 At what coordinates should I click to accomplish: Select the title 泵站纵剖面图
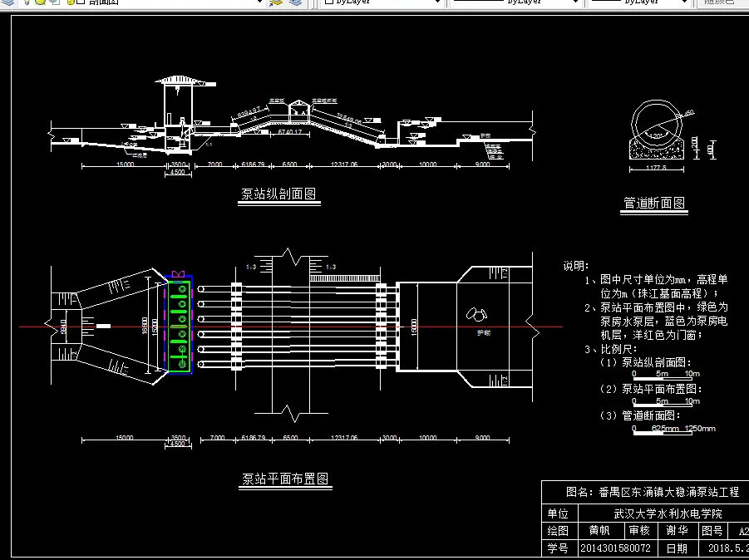(x=278, y=194)
